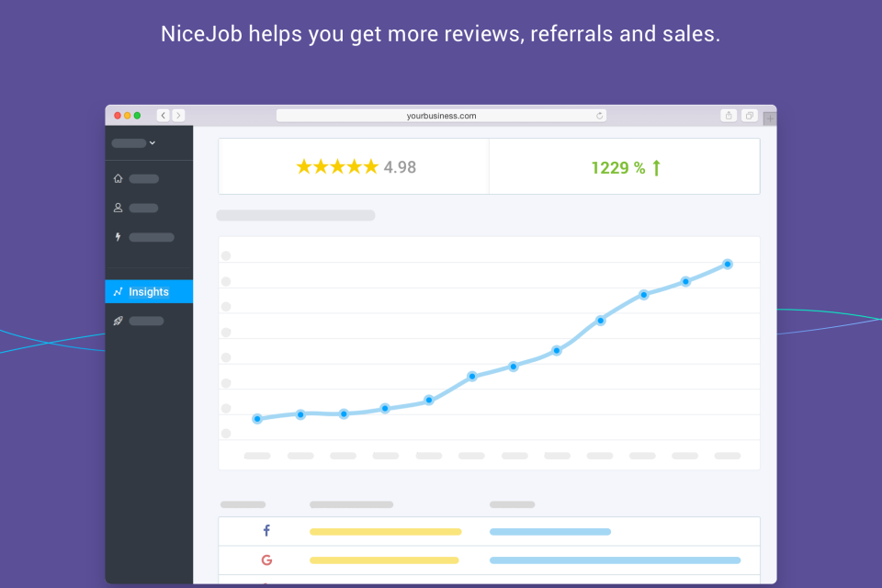Click the first data point on chart

pos(257,419)
